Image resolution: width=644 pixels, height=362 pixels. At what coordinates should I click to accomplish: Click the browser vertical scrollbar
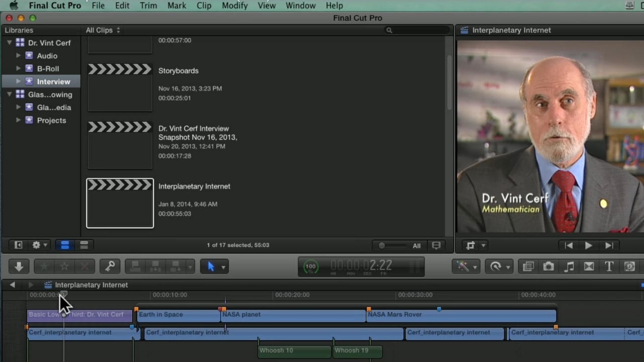coord(450,83)
